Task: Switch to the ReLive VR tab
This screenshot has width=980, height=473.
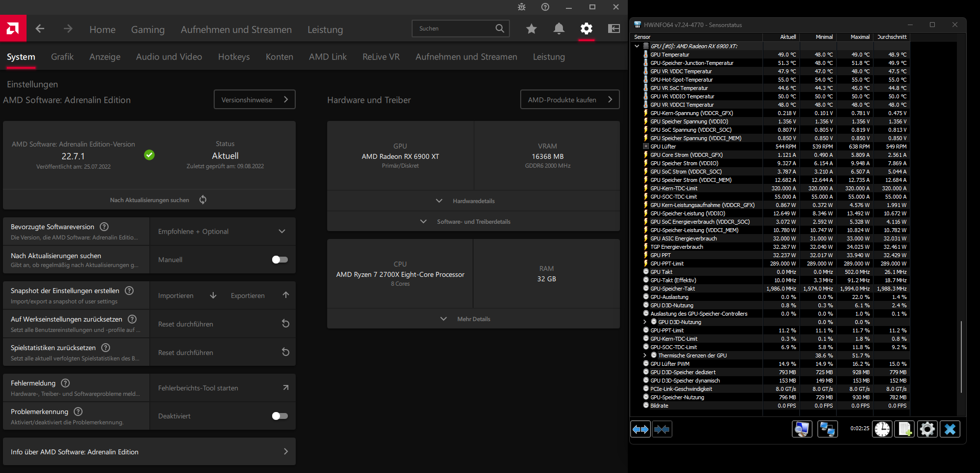Action: pyautogui.click(x=381, y=57)
